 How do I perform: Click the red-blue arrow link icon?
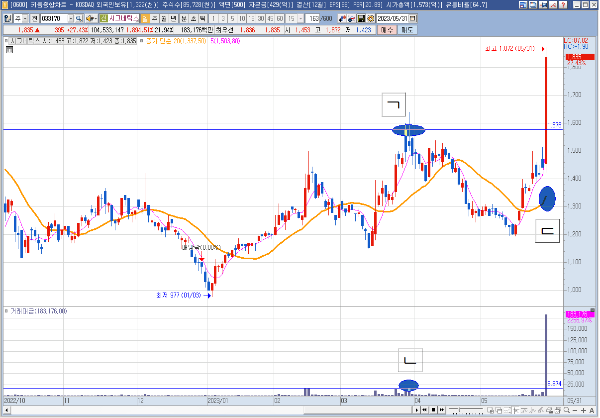pos(342,18)
